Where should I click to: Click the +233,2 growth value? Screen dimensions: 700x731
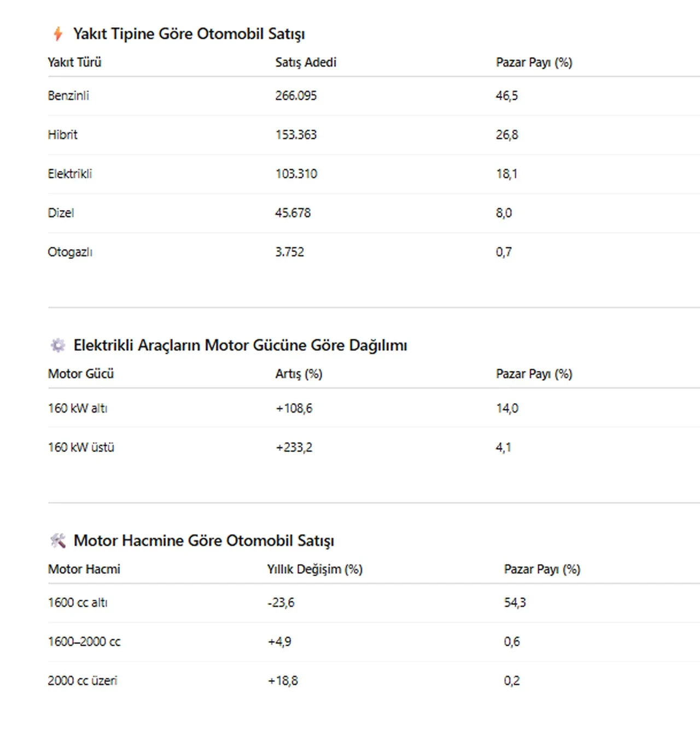[294, 448]
